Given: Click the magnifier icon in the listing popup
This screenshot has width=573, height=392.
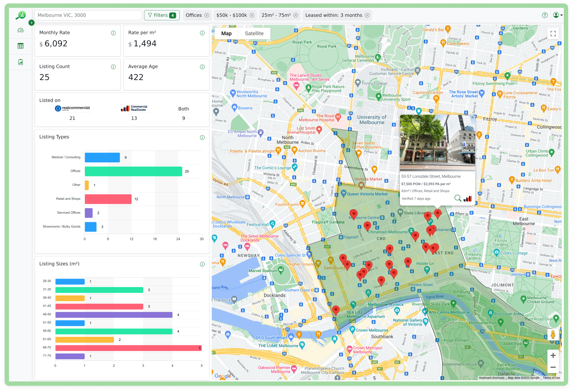Looking at the screenshot, I should point(458,198).
